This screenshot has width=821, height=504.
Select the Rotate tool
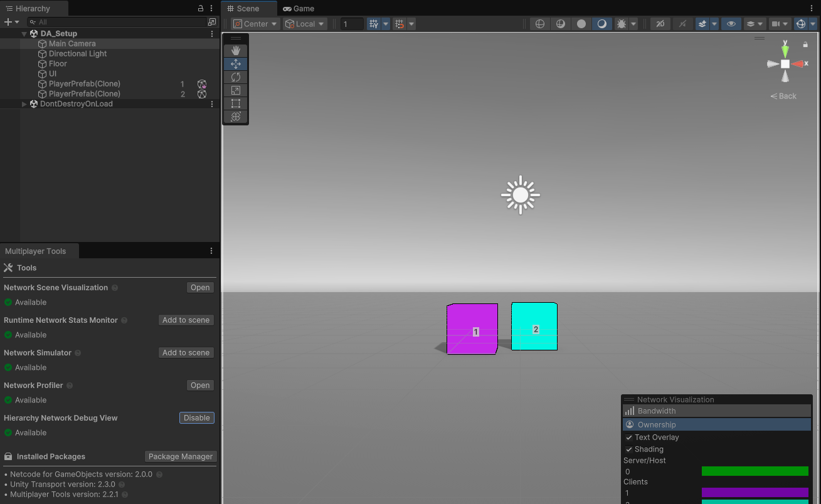click(236, 77)
